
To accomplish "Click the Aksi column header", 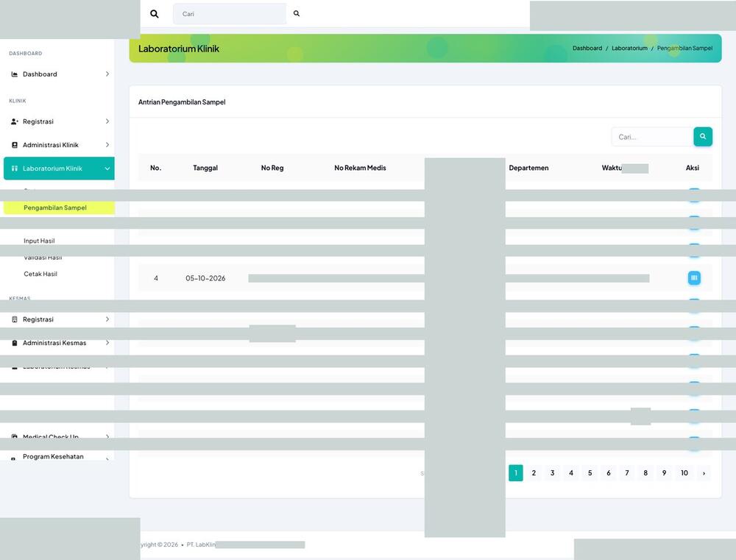I will pyautogui.click(x=693, y=168).
